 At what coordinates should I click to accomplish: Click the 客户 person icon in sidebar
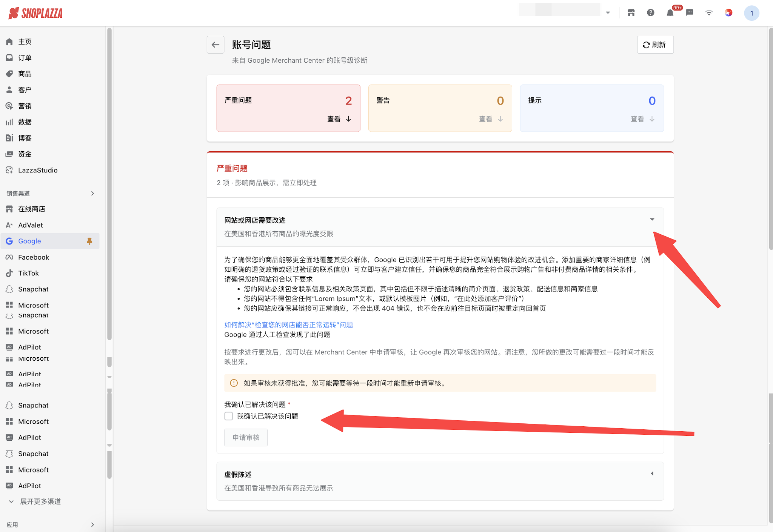coord(9,90)
